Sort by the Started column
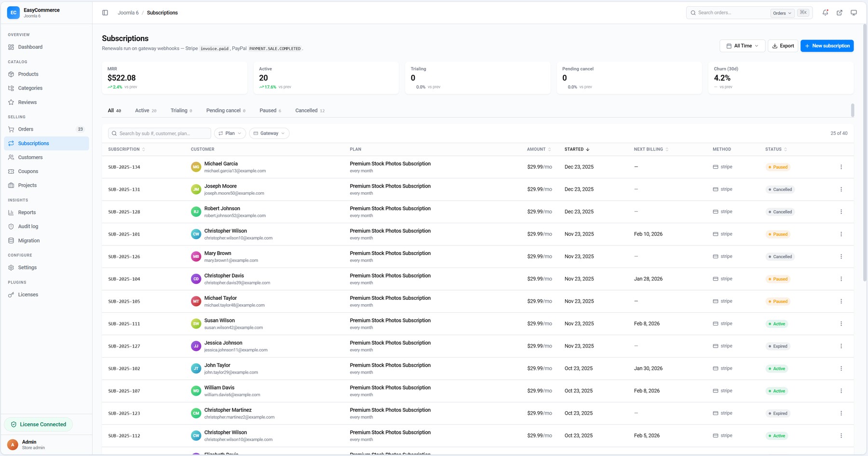The height and width of the screenshot is (456, 868). tap(577, 149)
